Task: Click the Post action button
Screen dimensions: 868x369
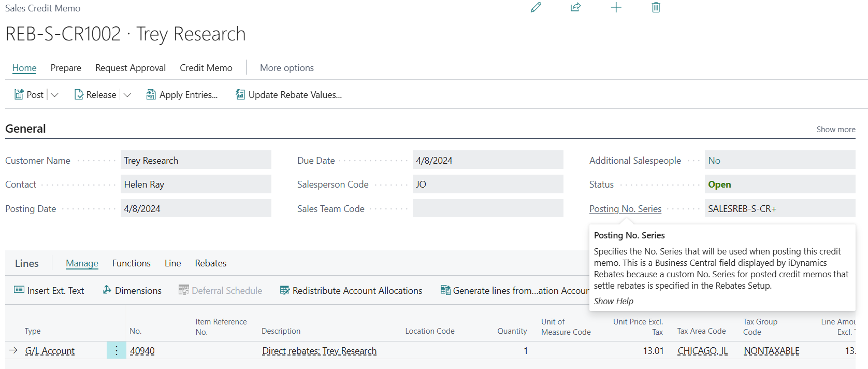Action: pos(29,95)
